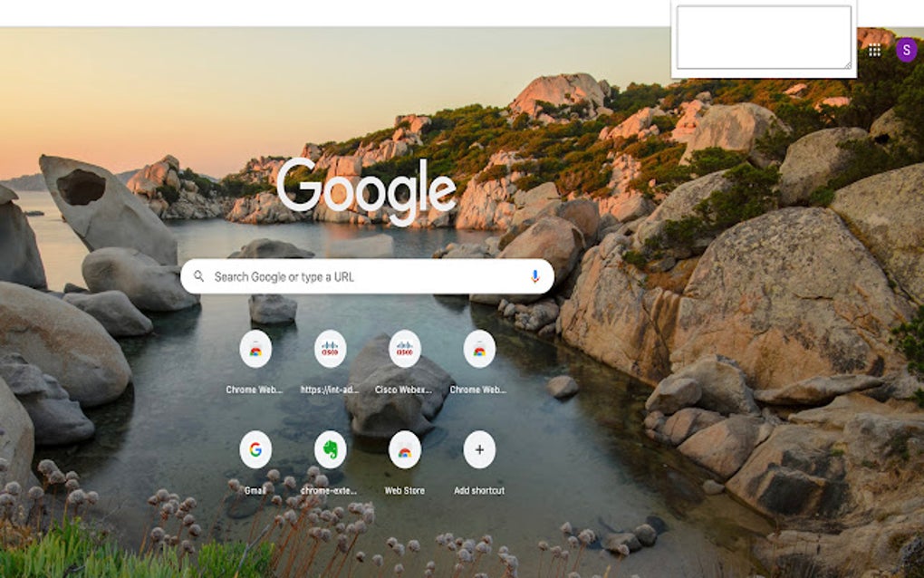924x578 pixels.
Task: Open the Google apps grid launcher
Action: point(875,51)
